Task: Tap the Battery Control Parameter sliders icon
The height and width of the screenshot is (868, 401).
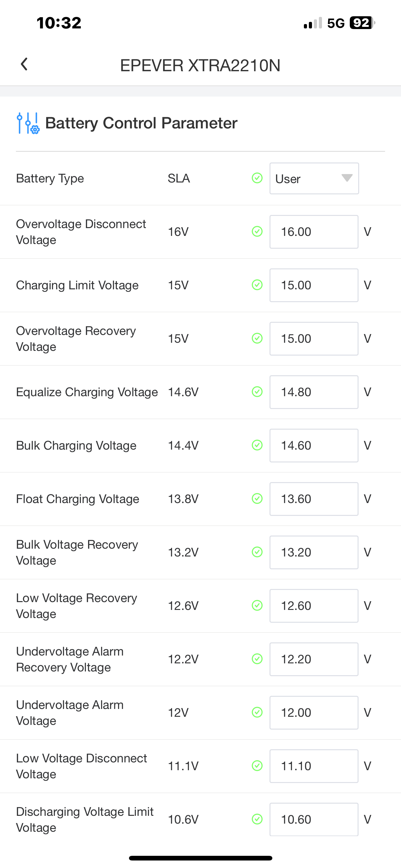Action: pyautogui.click(x=28, y=123)
